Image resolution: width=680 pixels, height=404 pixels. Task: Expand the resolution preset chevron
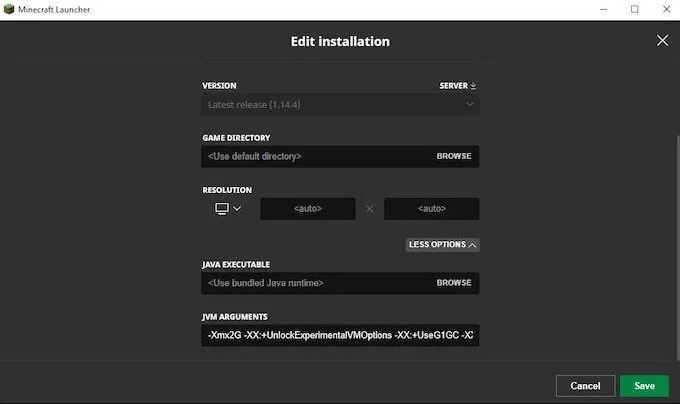pos(238,209)
